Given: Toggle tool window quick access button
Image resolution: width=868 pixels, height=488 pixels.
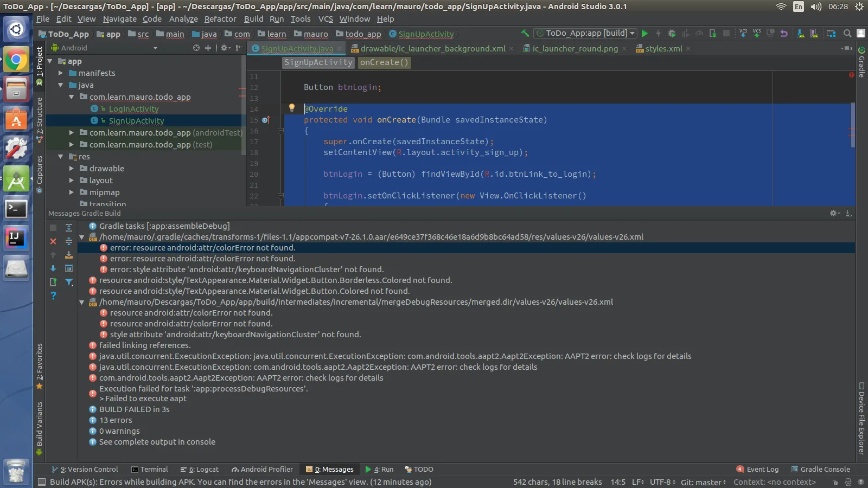Looking at the screenshot, I should (41, 482).
